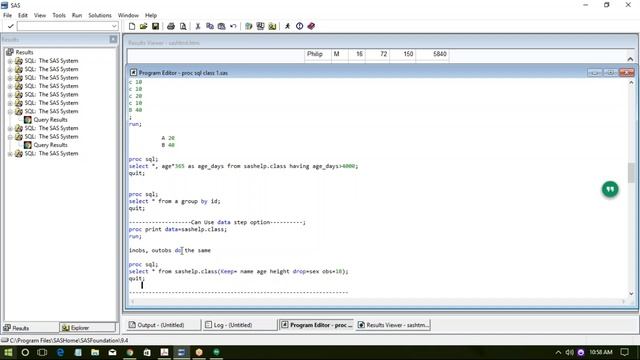The height and width of the screenshot is (360, 640).
Task: Open SAS Help via the book icon
Action: [311, 26]
